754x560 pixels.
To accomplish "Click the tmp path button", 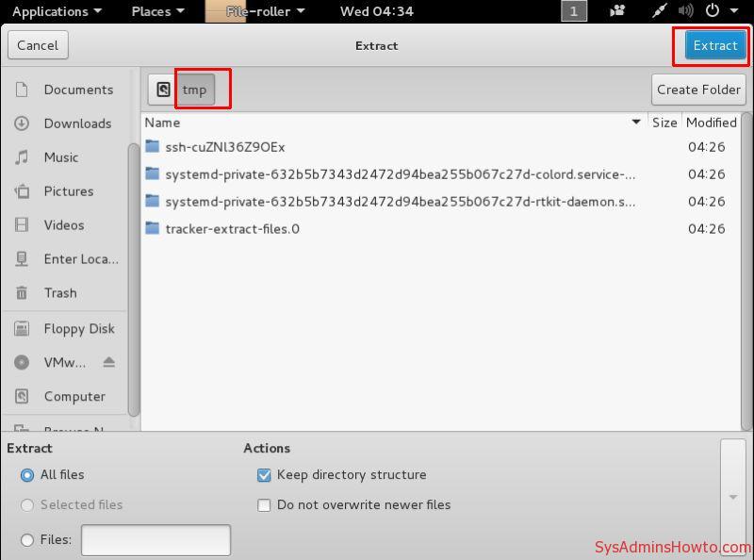I will 195,90.
